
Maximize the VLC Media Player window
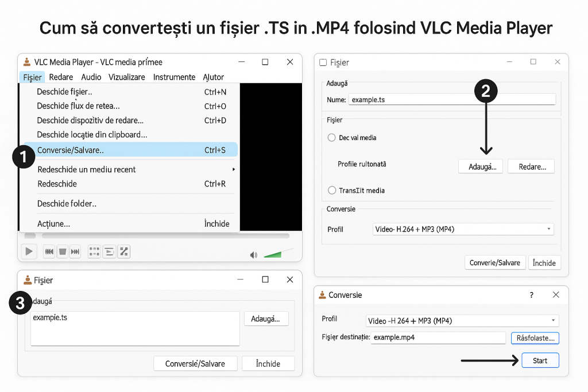[x=265, y=62]
